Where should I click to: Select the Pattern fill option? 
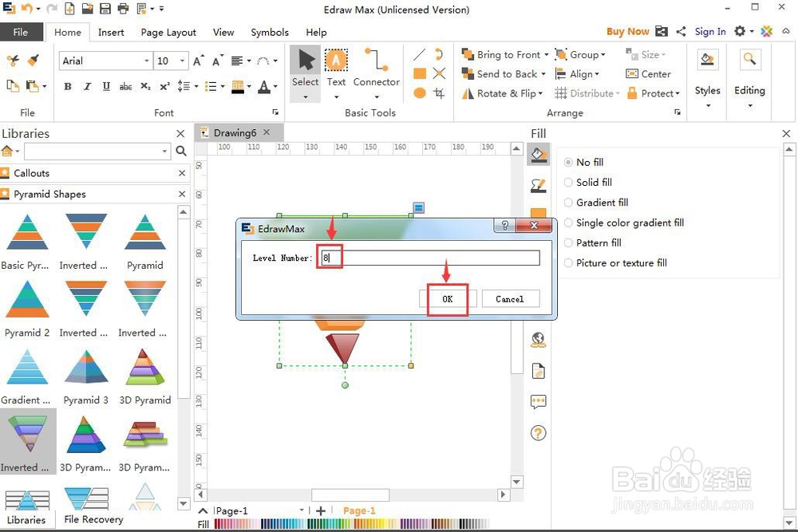[593, 242]
